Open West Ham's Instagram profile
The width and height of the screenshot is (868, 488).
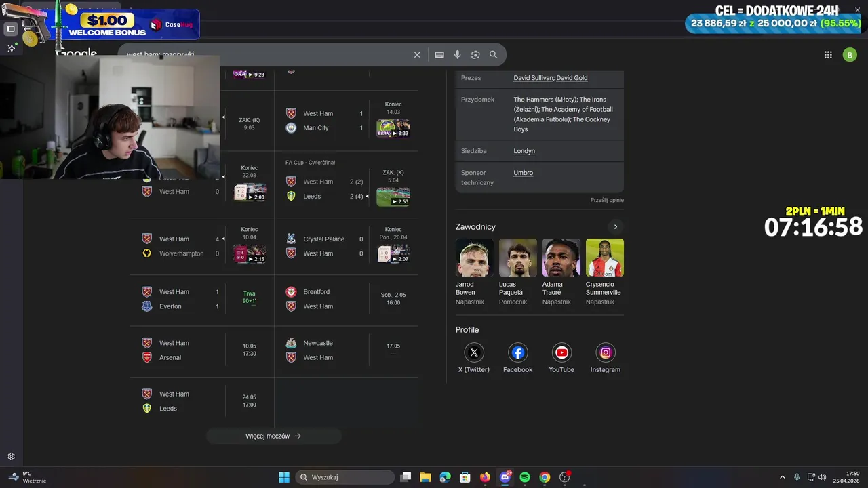click(x=606, y=358)
